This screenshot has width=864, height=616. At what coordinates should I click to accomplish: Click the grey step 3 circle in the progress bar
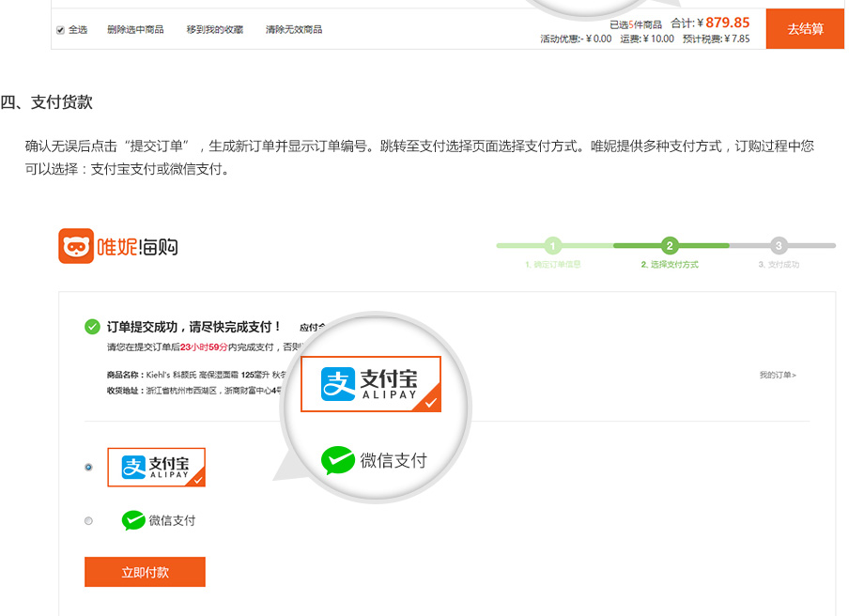(x=778, y=246)
